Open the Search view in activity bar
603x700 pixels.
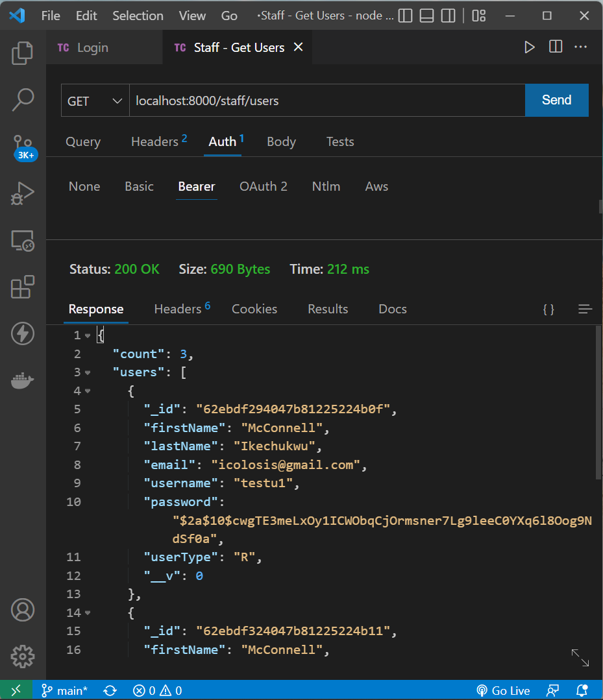22,99
